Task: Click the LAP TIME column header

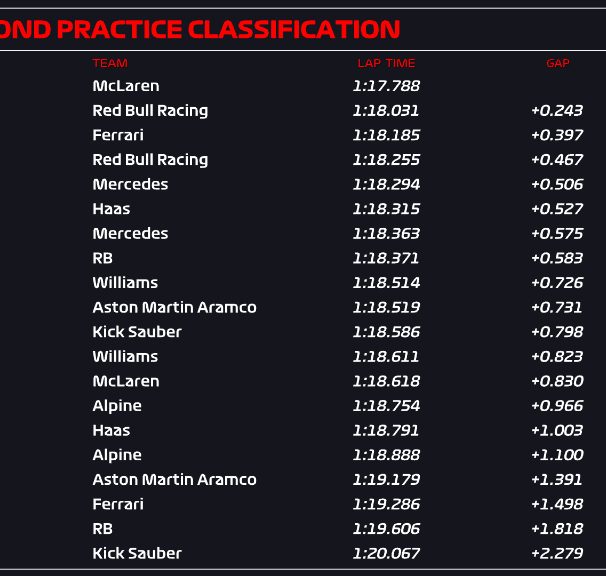Action: tap(386, 63)
